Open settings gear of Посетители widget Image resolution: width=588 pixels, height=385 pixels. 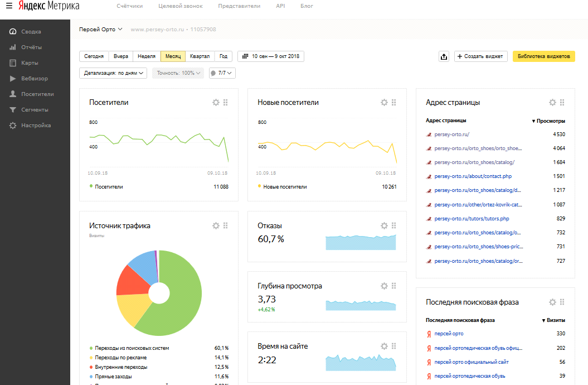tap(216, 103)
